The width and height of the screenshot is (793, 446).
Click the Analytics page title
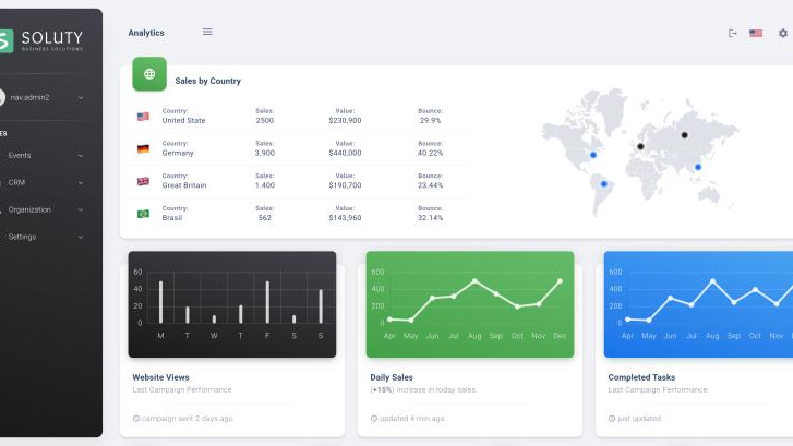(x=146, y=32)
